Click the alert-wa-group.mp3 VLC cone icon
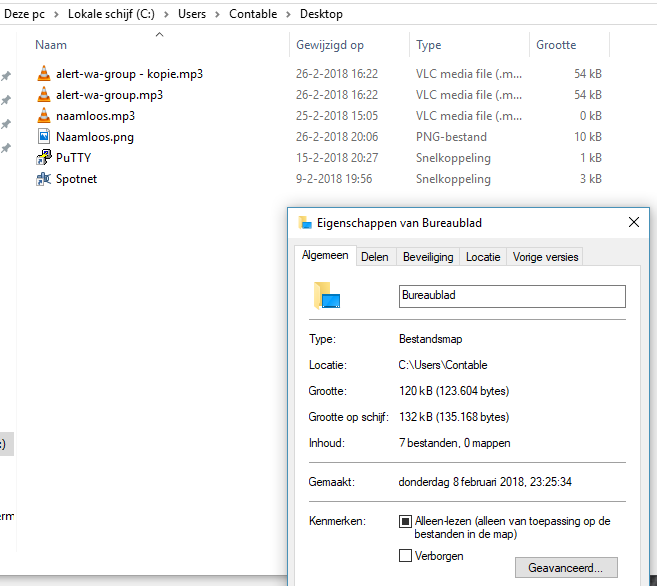The height and width of the screenshot is (586, 657). tap(43, 95)
